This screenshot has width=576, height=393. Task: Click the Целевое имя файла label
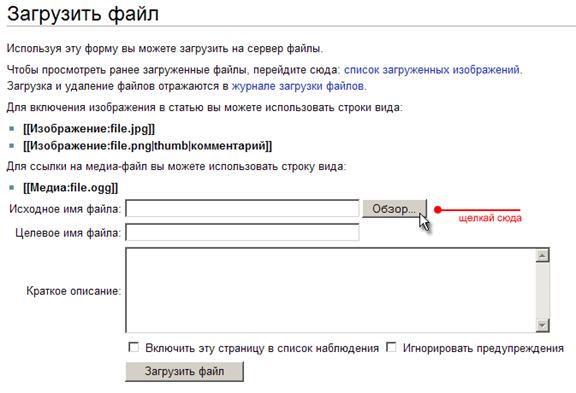68,233
